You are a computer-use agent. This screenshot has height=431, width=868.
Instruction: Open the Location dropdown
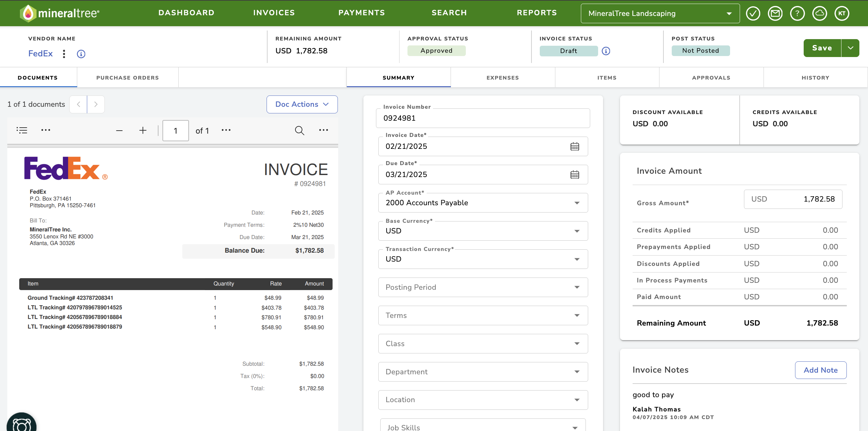click(x=483, y=400)
